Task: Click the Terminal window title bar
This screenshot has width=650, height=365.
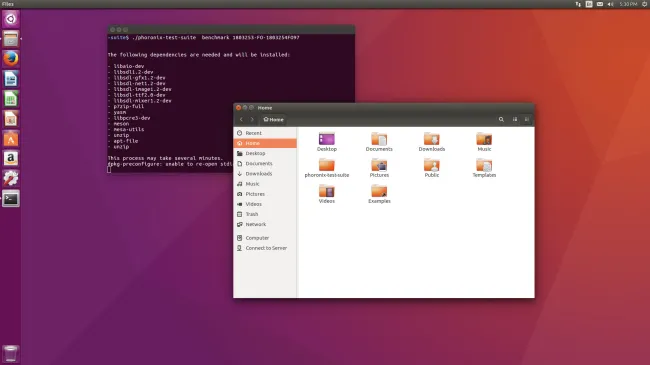Action: (x=231, y=29)
